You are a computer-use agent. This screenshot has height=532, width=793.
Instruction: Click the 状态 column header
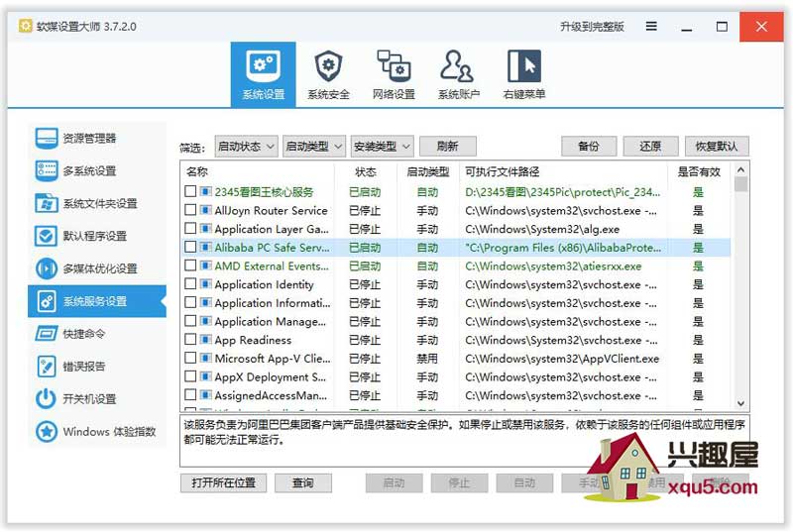coord(365,171)
